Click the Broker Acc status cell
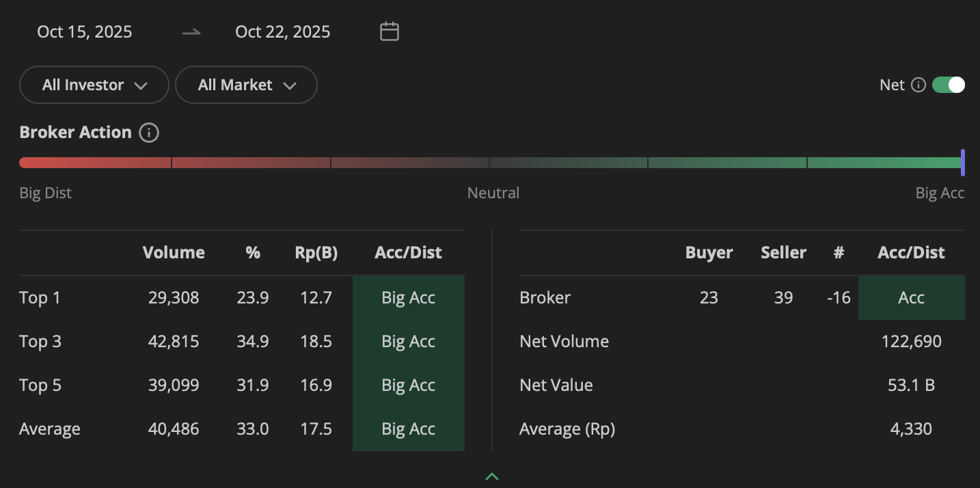The image size is (980, 488). 911,298
